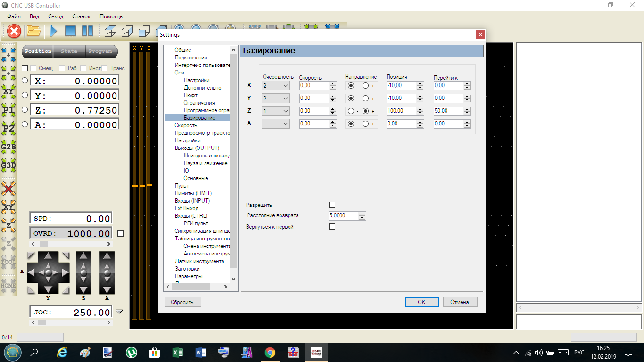Click the XY go-to-zero green icon
The image size is (644, 362).
coord(8,90)
